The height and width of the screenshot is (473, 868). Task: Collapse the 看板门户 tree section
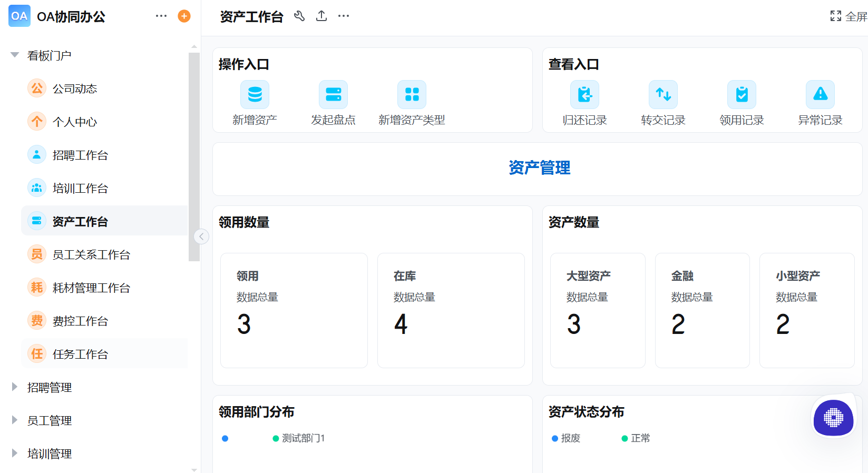point(15,55)
